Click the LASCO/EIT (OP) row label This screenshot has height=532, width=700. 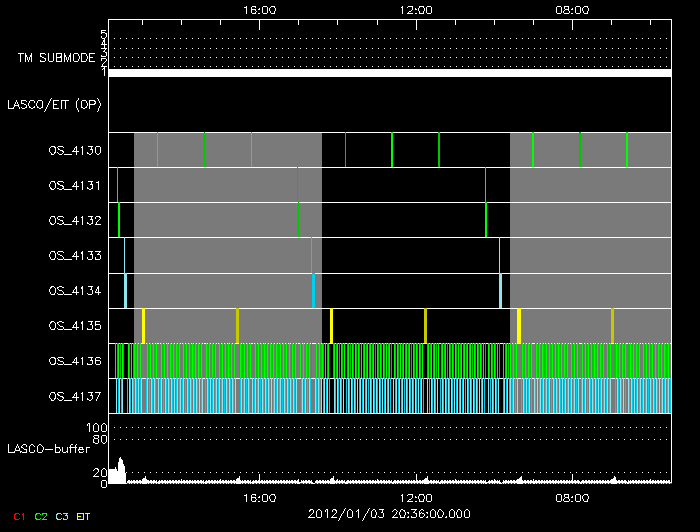[x=55, y=104]
